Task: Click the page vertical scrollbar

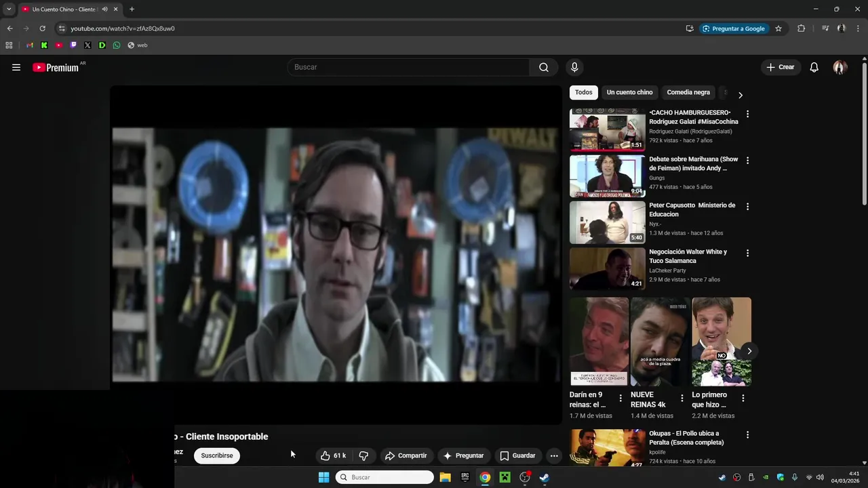Action: (865, 133)
